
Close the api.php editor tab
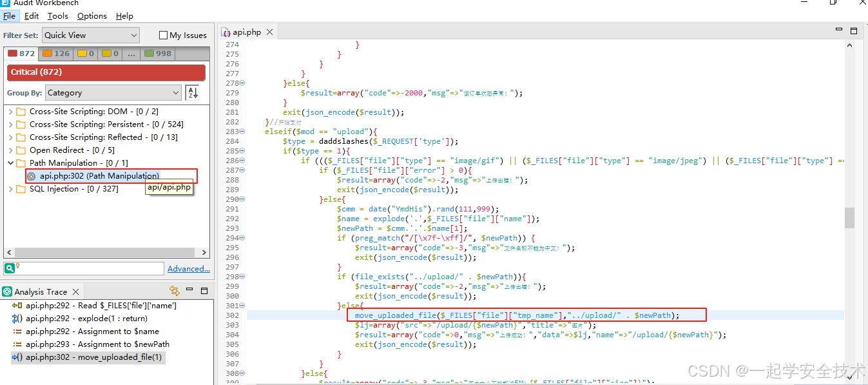[x=269, y=32]
